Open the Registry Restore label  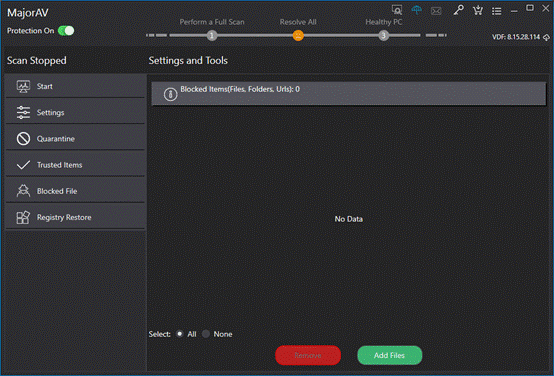click(64, 217)
